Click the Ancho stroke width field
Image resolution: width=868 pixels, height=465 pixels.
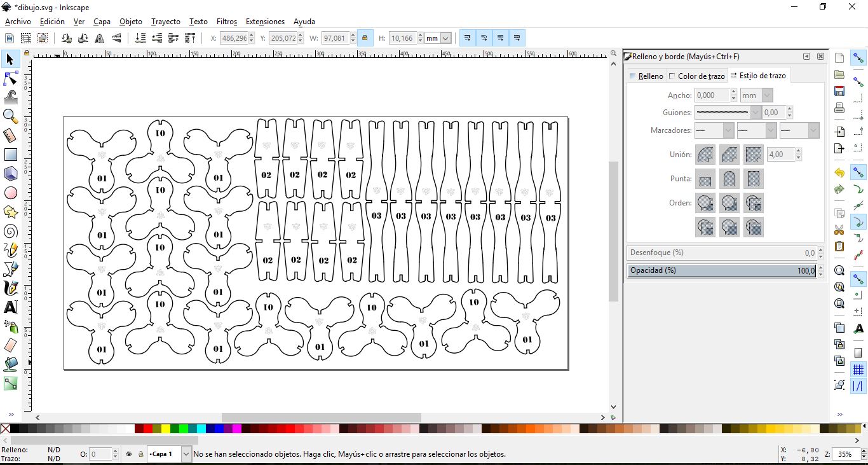click(x=712, y=95)
